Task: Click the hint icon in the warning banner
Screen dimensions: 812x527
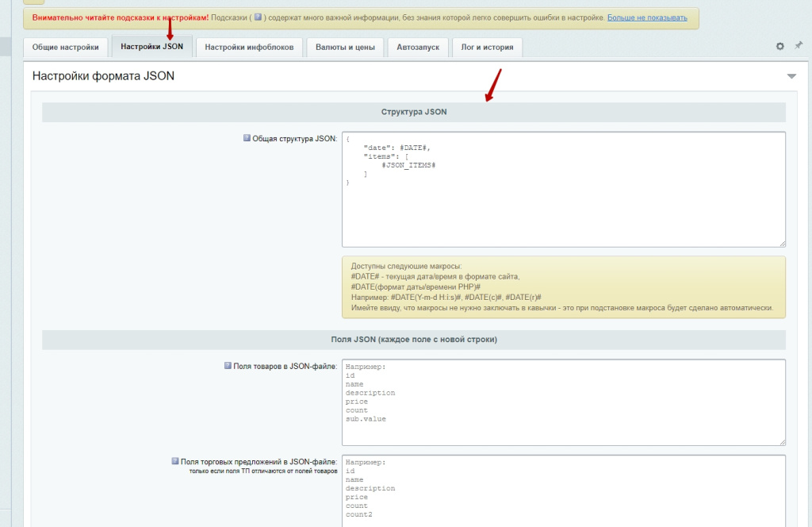Action: pyautogui.click(x=258, y=17)
